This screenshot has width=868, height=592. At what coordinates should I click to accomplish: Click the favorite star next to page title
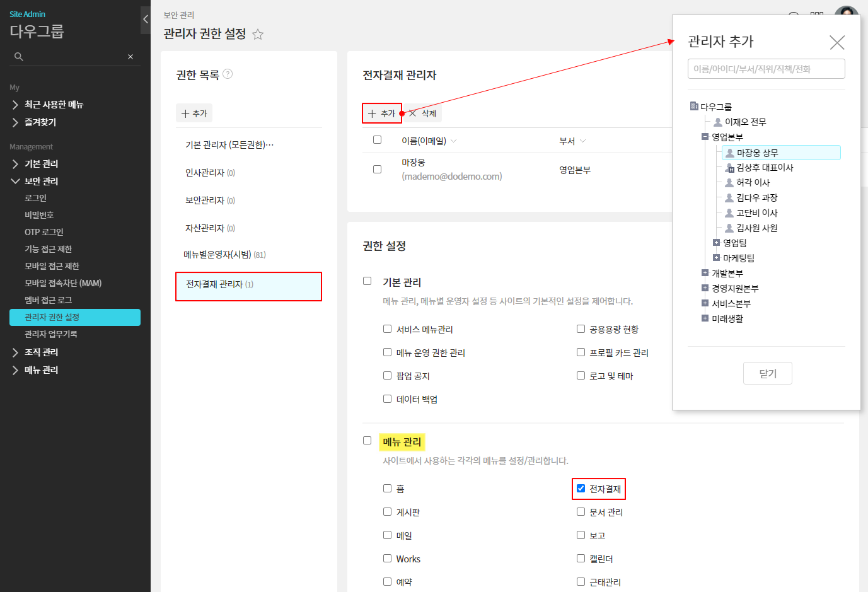(x=258, y=35)
